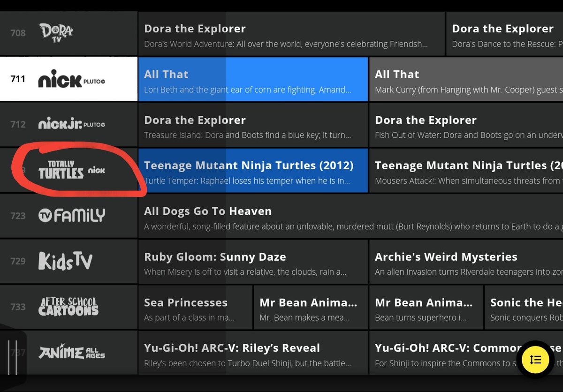
Task: Click channel number 711
Action: 18,79
